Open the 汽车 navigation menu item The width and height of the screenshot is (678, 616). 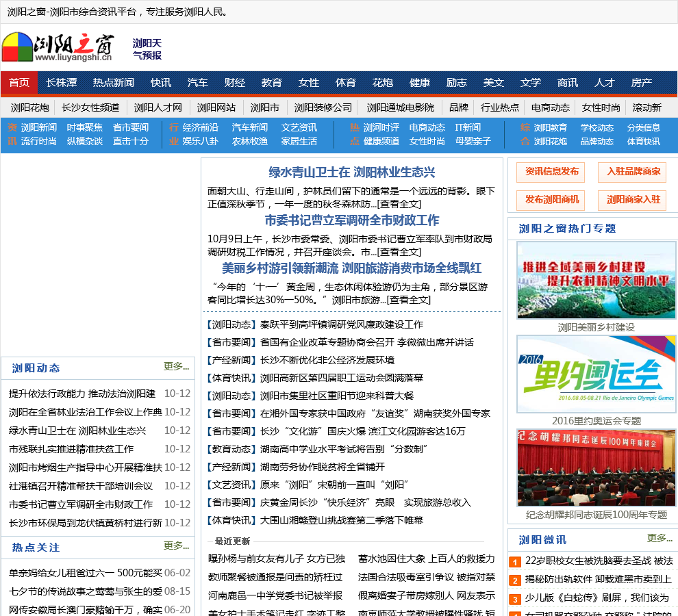tap(198, 83)
